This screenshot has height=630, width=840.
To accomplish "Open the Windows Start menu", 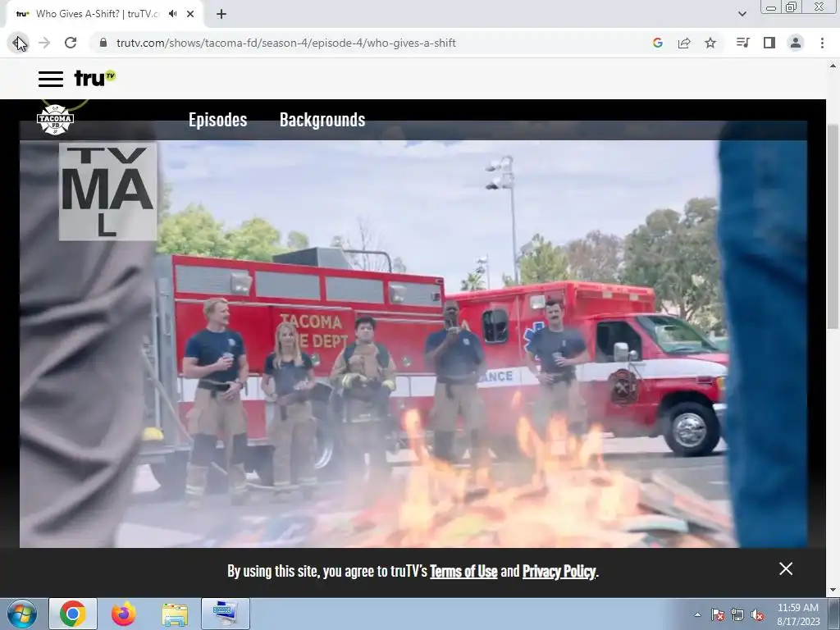I will [x=21, y=614].
